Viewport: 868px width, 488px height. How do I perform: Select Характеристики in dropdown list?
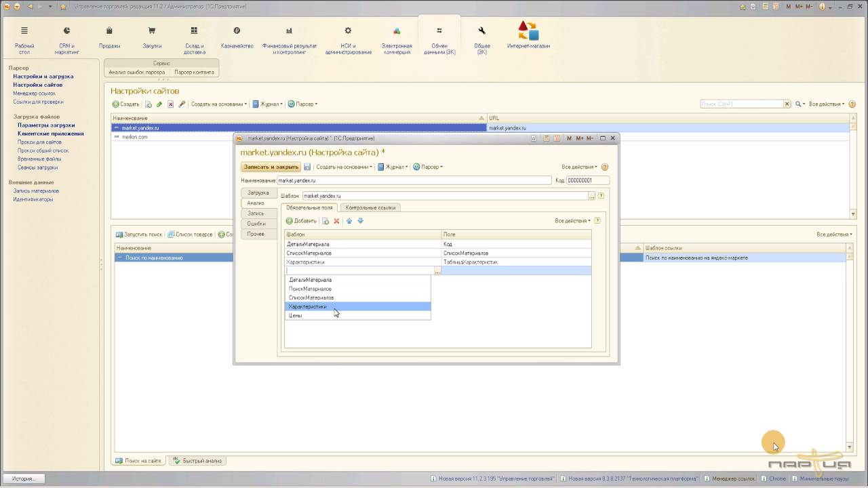357,306
